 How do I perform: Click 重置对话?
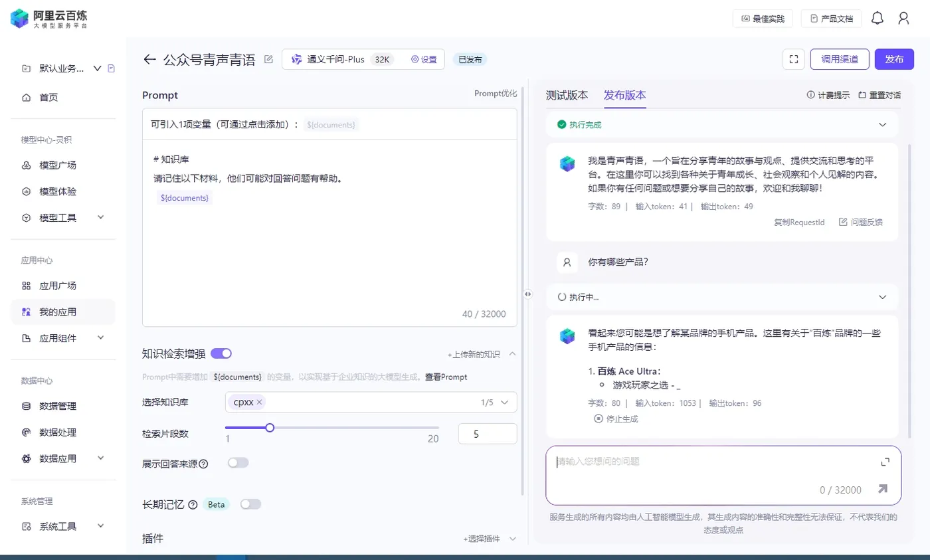(880, 95)
